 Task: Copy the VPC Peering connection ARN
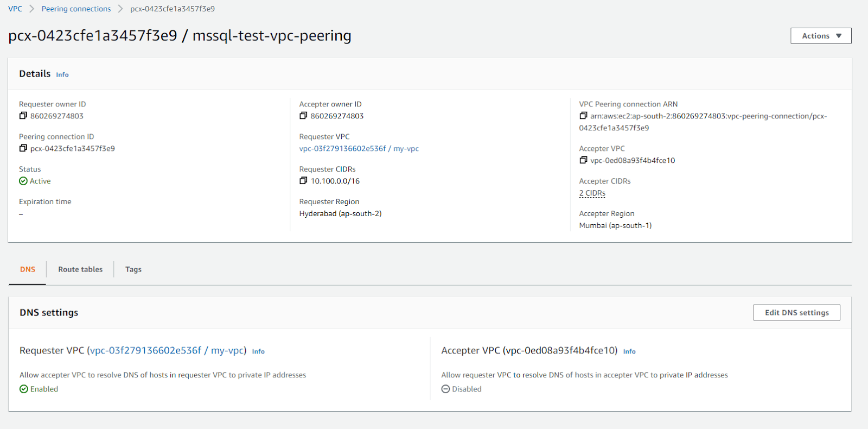point(583,116)
